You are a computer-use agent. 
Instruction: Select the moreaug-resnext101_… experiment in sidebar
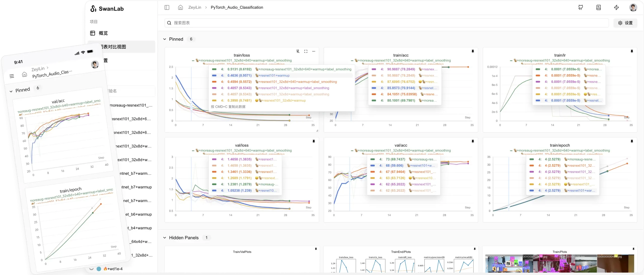coord(131,105)
